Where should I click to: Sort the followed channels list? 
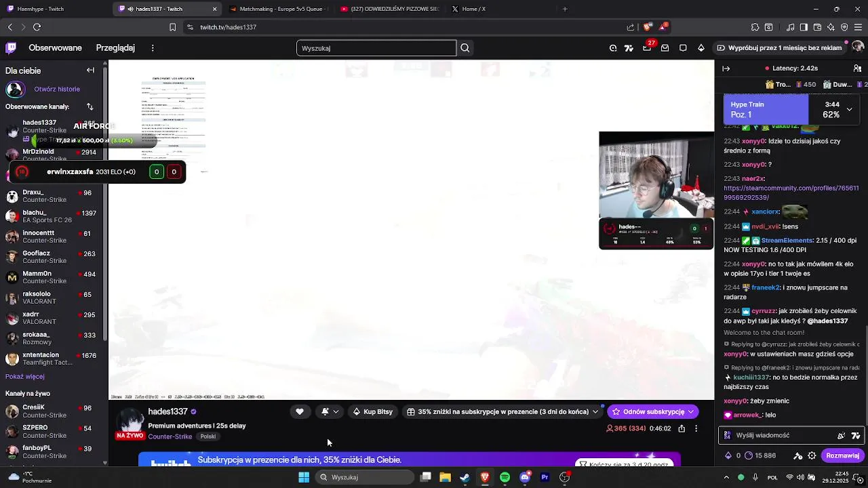click(x=90, y=106)
